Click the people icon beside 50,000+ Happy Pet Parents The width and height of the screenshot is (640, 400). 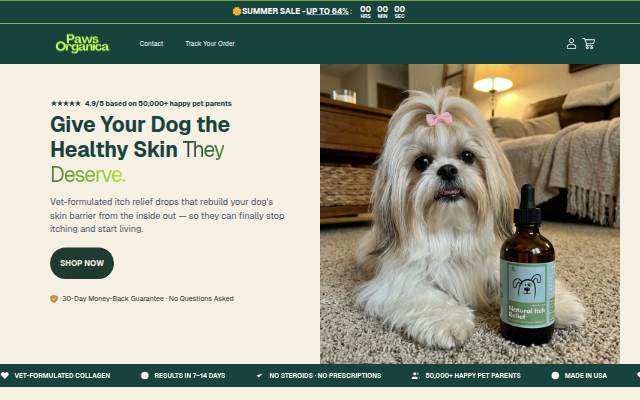415,376
